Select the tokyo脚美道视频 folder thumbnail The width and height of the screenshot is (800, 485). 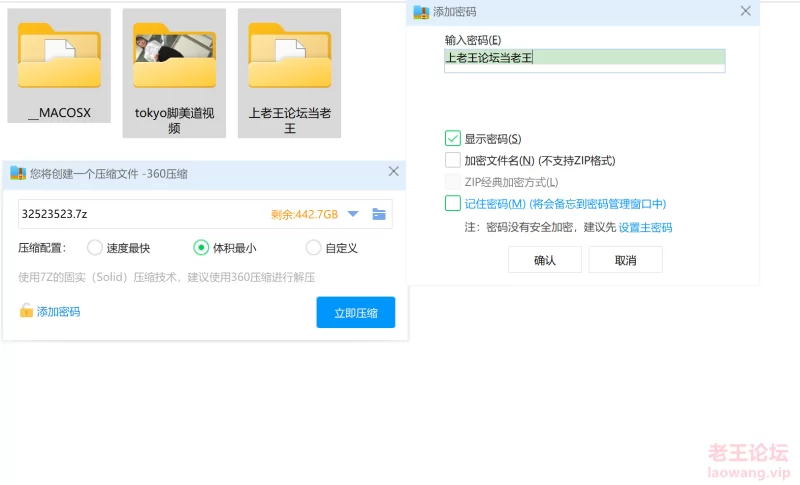174,55
